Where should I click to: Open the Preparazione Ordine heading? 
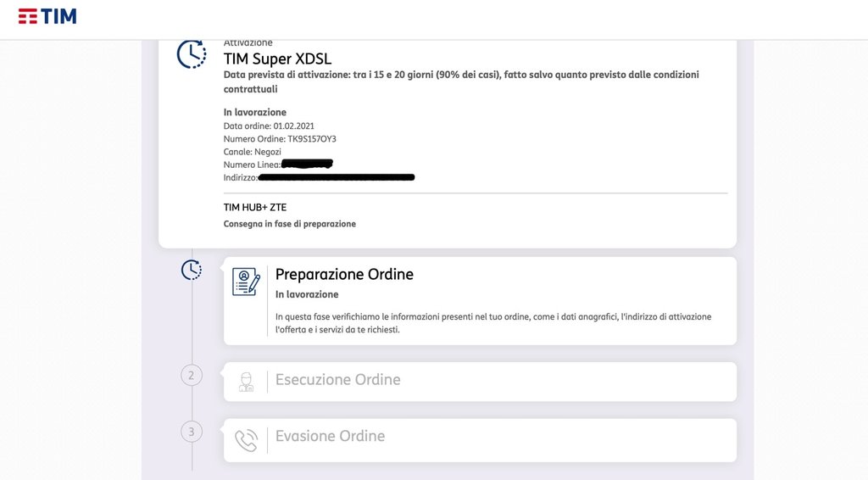344,275
